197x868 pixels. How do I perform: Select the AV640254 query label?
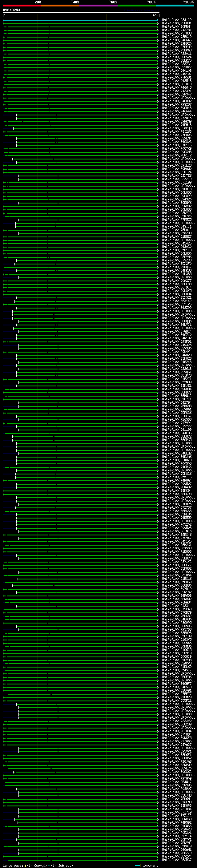point(11,10)
